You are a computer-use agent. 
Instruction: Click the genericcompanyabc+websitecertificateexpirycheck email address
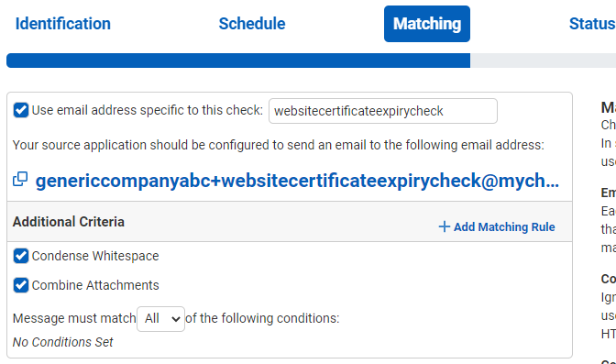297,181
